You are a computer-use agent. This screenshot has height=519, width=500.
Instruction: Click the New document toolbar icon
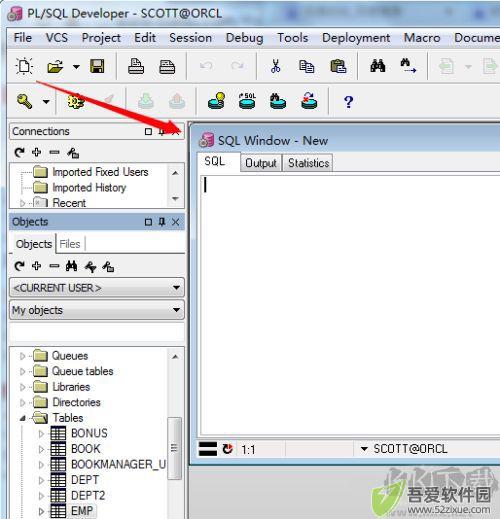(x=24, y=66)
